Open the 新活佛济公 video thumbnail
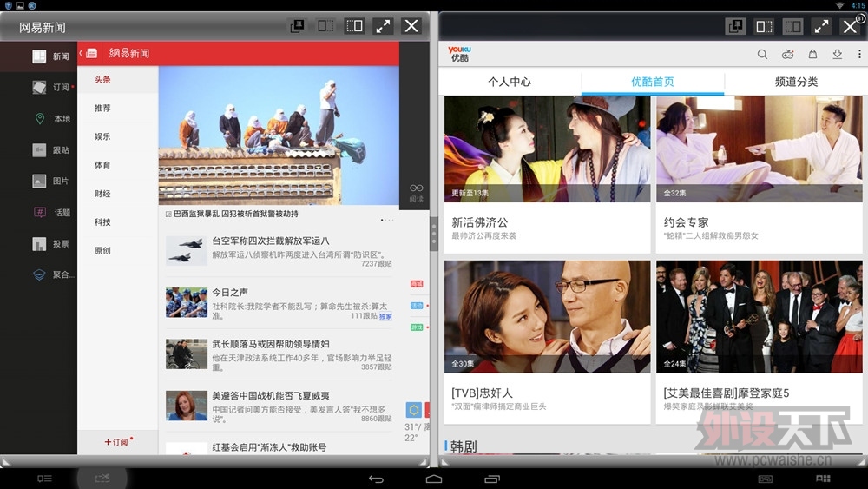This screenshot has width=868, height=489. tap(547, 149)
